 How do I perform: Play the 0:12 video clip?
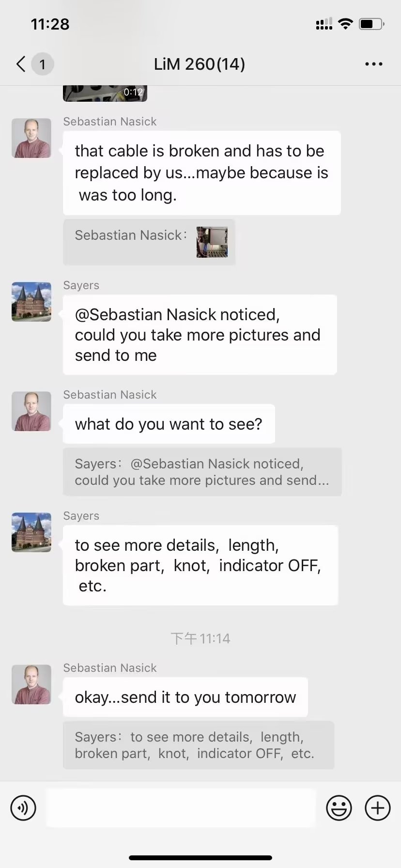click(x=105, y=93)
